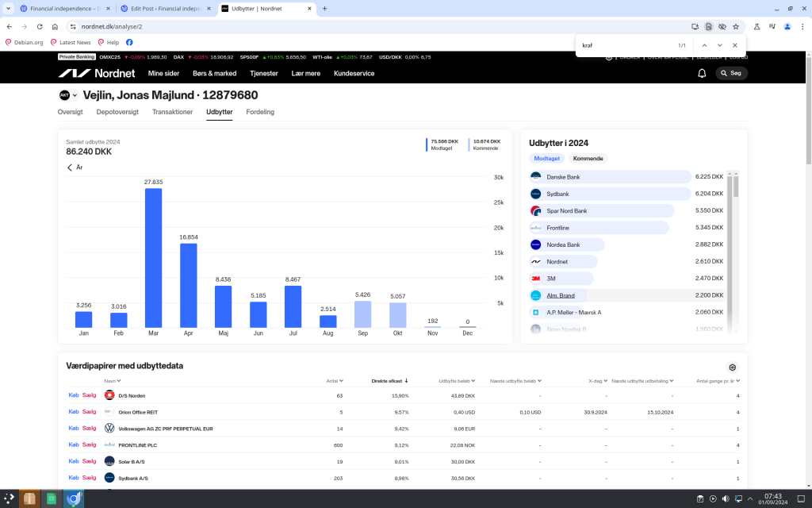Select the Modtaget toggle in Udbytter i 2024
812x508 pixels.
546,159
